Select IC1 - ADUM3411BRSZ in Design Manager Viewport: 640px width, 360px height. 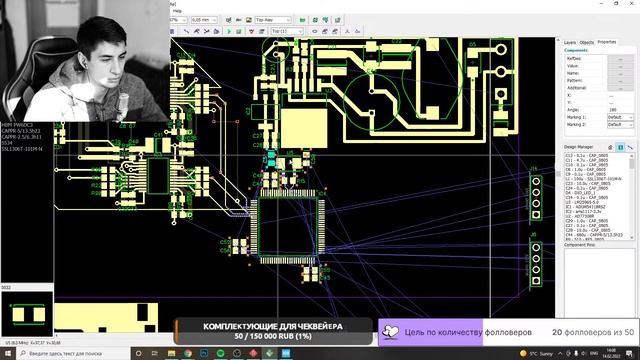(x=585, y=207)
